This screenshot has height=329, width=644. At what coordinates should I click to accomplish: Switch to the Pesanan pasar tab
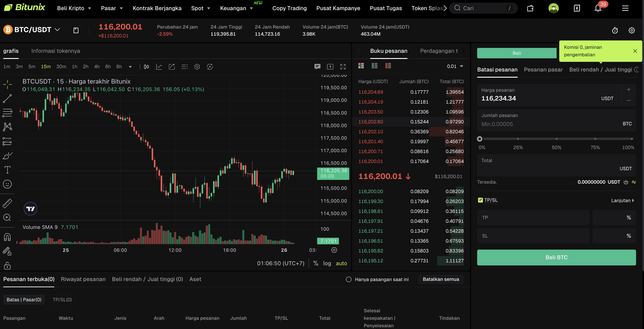coord(543,70)
